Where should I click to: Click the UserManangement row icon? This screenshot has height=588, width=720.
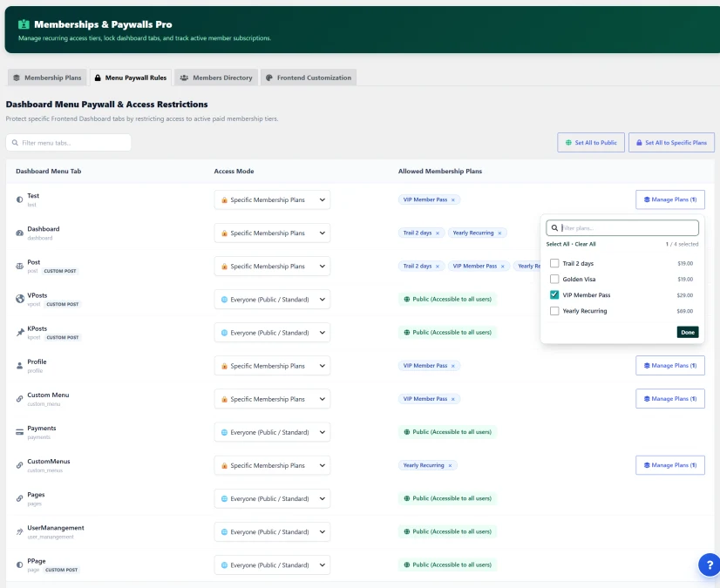[x=19, y=531]
